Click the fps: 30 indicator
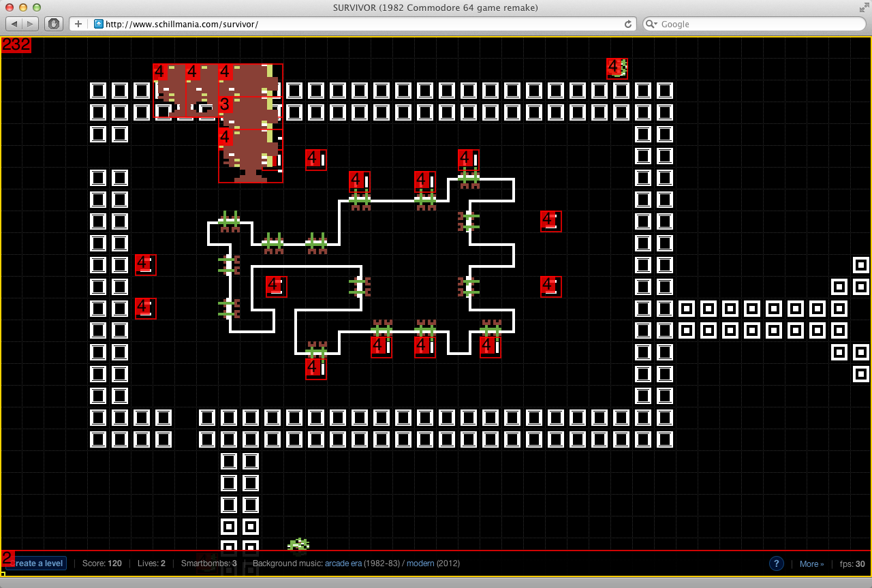Image resolution: width=872 pixels, height=588 pixels. 852,564
